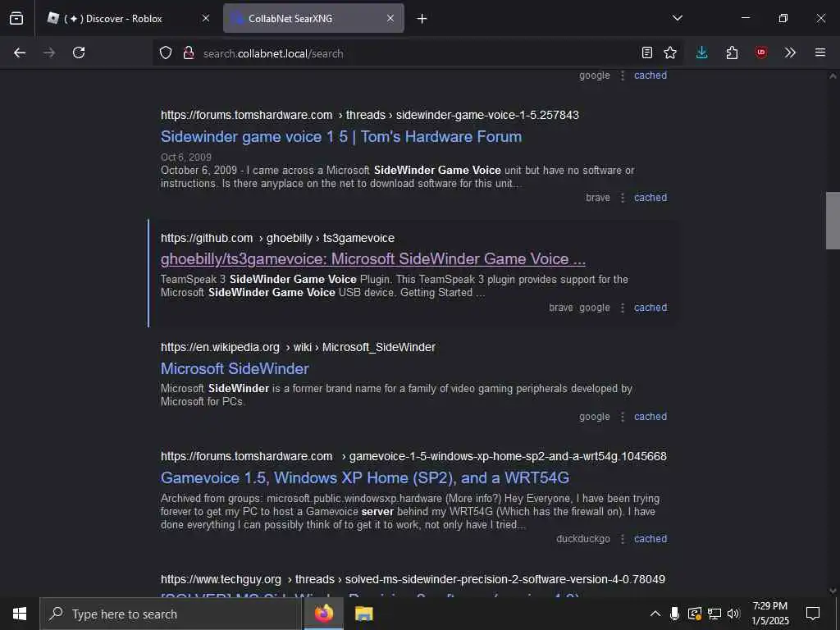Image resolution: width=840 pixels, height=630 pixels.
Task: Open Firefox from the taskbar
Action: coord(323,614)
